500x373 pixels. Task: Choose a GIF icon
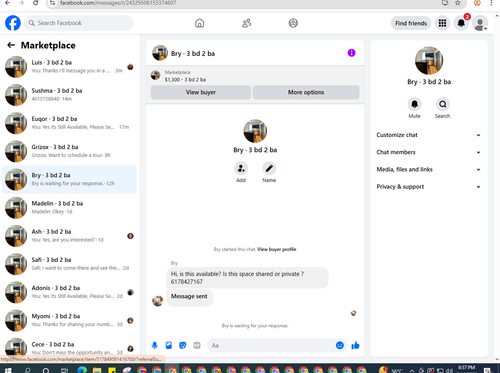[x=197, y=345]
